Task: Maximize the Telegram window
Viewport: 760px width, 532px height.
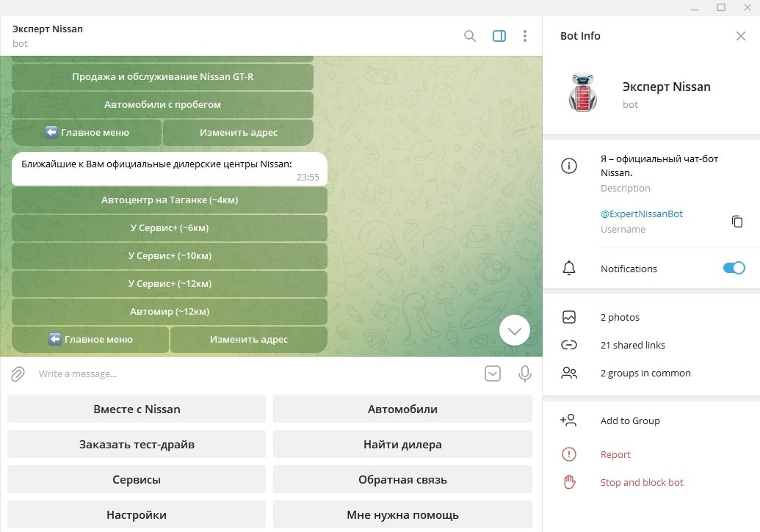Action: click(x=721, y=8)
